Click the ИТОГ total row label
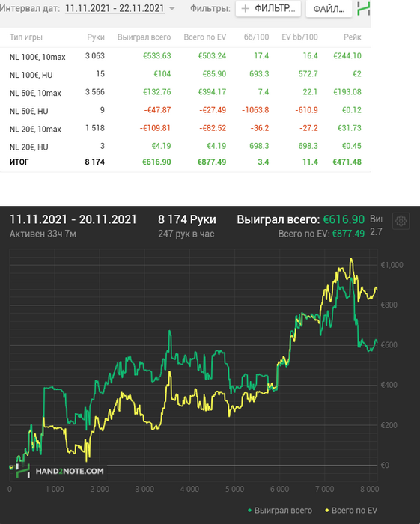 [x=19, y=162]
